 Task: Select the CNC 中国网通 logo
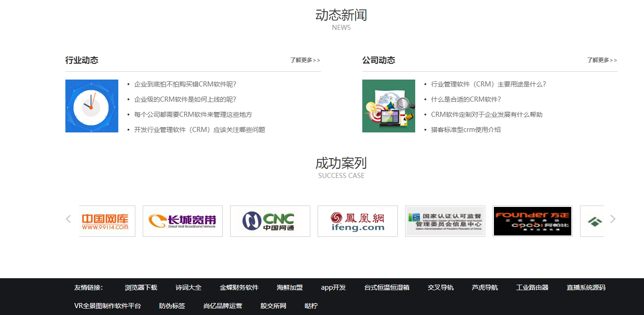tap(270, 221)
